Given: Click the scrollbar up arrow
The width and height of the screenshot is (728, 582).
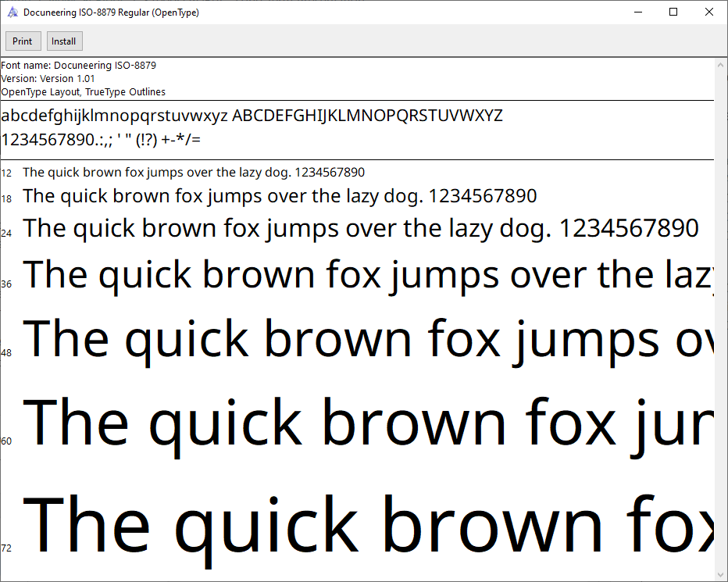Looking at the screenshot, I should point(722,63).
